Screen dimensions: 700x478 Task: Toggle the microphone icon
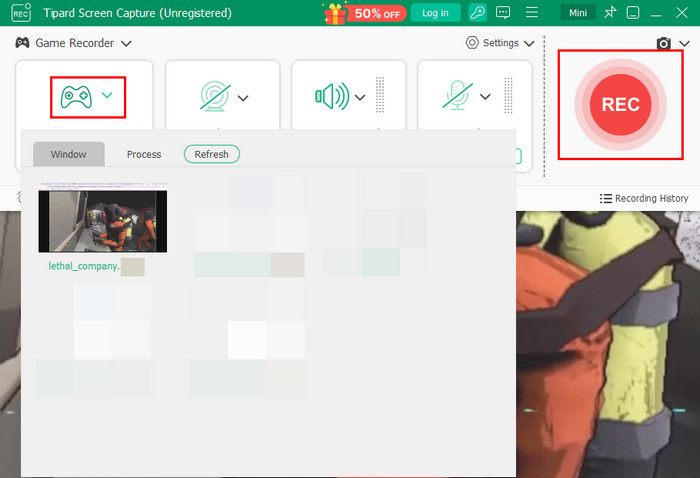pos(458,95)
